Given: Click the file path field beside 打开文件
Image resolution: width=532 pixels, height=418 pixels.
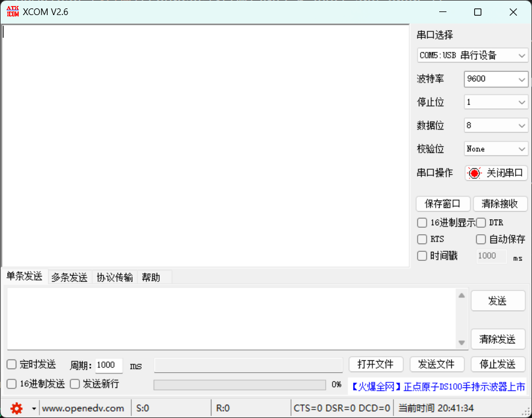Looking at the screenshot, I should click(248, 365).
